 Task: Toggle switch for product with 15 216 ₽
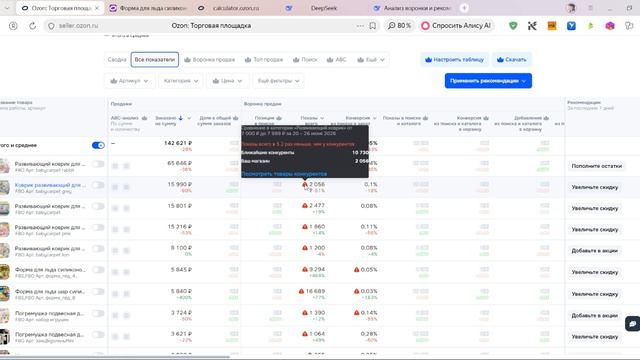tap(98, 227)
